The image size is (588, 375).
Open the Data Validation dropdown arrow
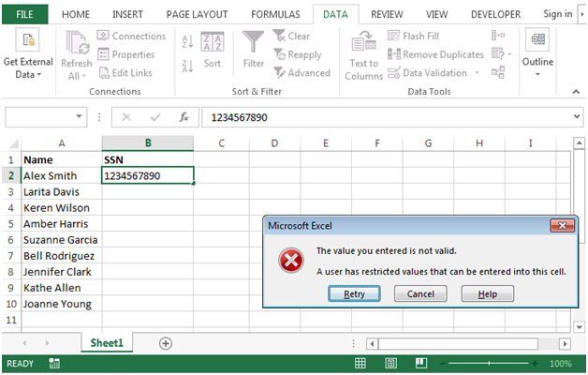click(477, 72)
